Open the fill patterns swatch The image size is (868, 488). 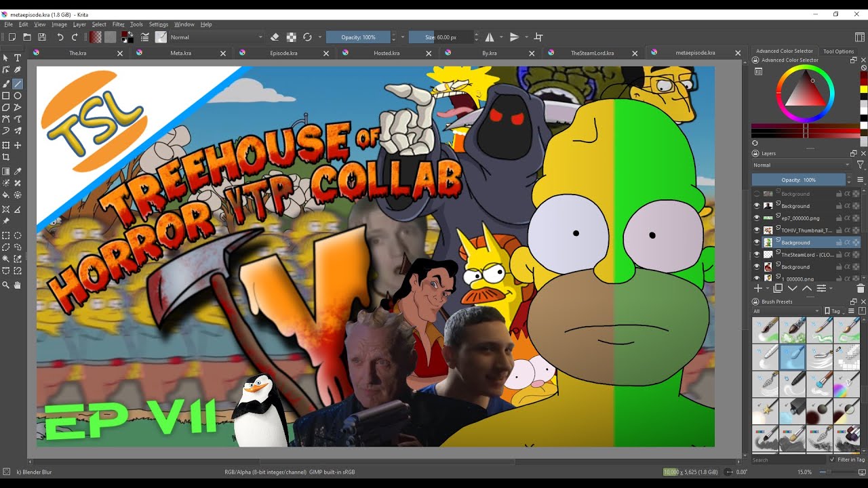pos(110,37)
